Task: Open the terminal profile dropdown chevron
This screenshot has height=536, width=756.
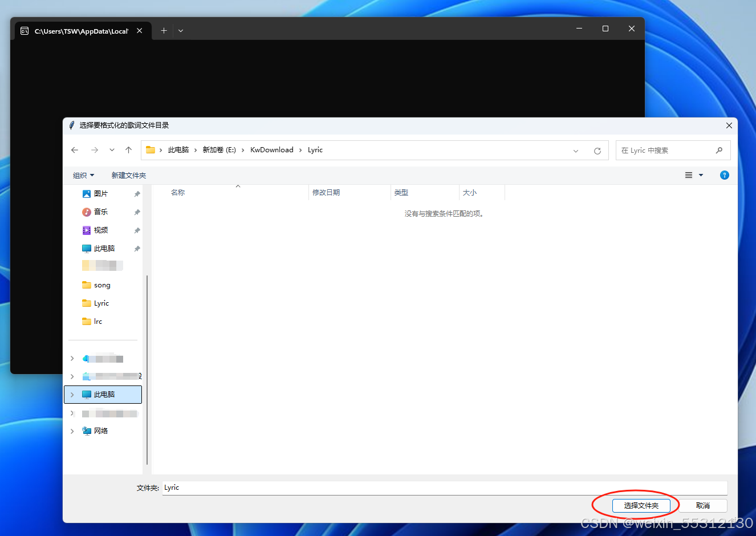Action: click(181, 31)
